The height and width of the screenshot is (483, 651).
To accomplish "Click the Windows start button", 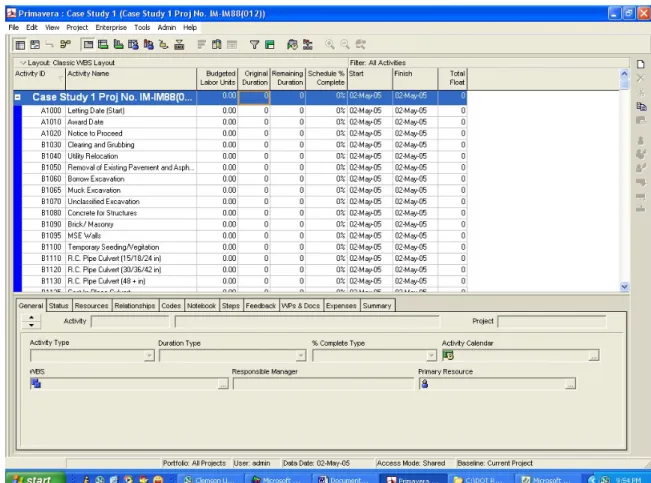I will (x=36, y=478).
